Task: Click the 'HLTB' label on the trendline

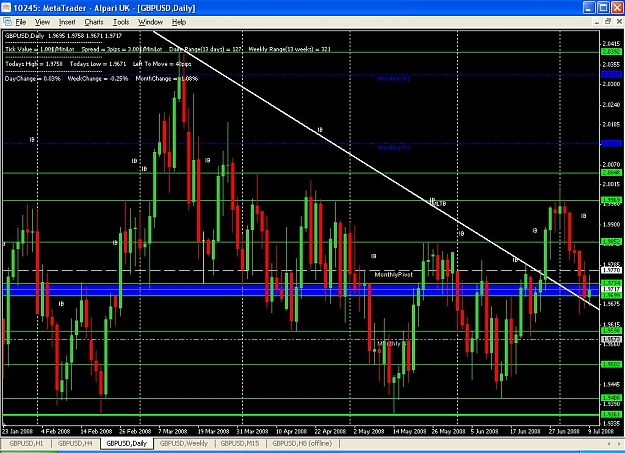Action: tap(439, 204)
